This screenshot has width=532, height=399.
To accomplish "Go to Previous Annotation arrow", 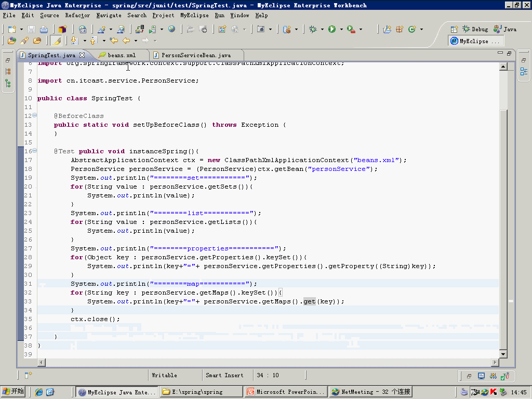I will (x=94, y=41).
